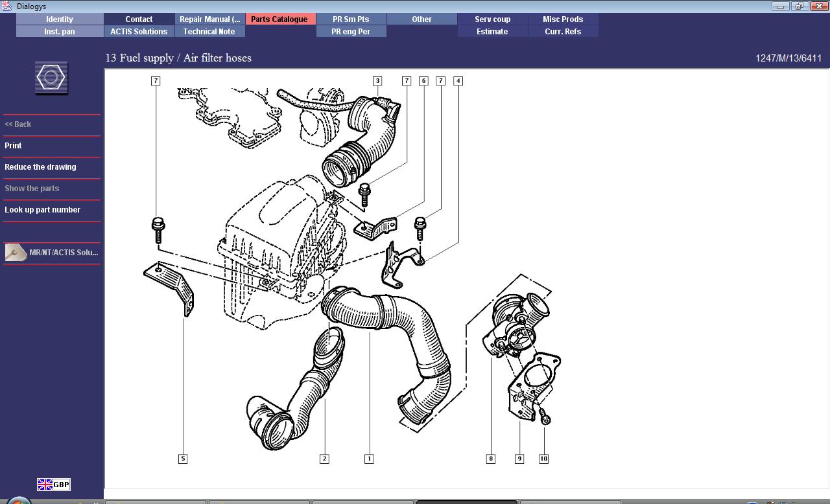Click part callout number 3 label
This screenshot has width=830, height=504.
[x=377, y=81]
